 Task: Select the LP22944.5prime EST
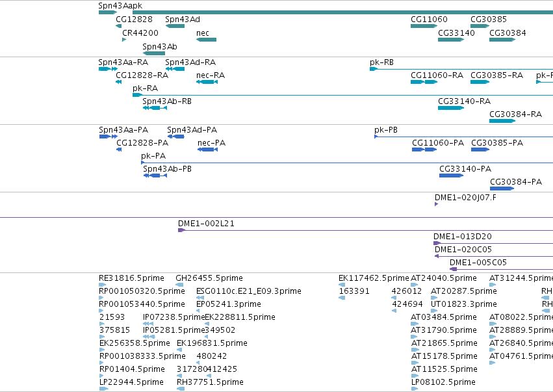(104, 389)
